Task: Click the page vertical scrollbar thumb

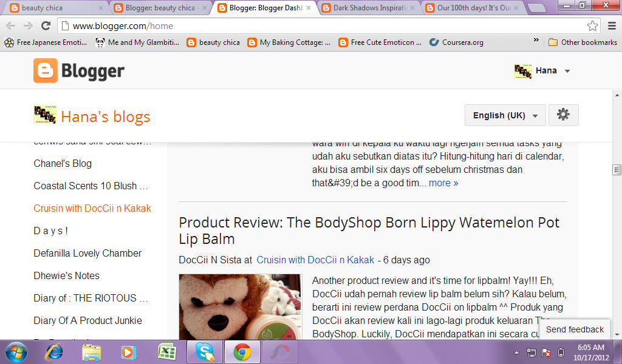Action: [617, 170]
